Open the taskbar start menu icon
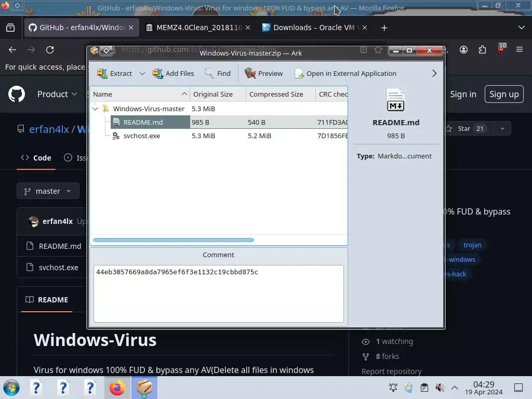 pos(11,388)
